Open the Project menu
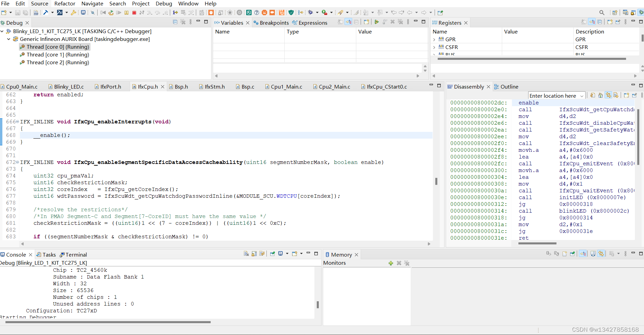The width and height of the screenshot is (644, 335). pyautogui.click(x=141, y=3)
